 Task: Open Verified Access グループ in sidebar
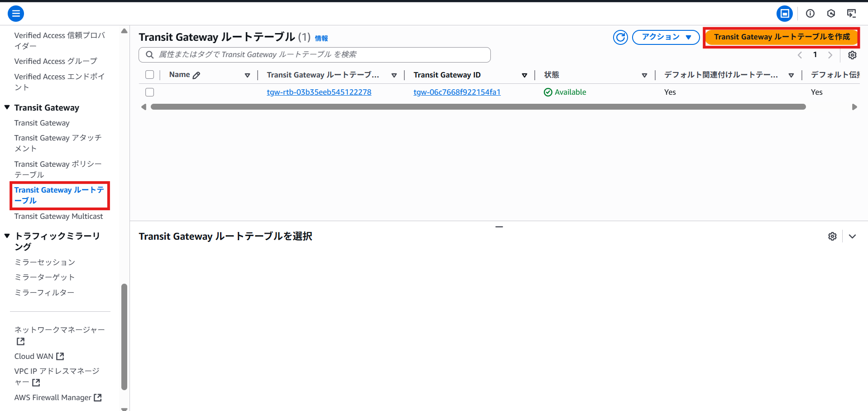[x=56, y=61]
